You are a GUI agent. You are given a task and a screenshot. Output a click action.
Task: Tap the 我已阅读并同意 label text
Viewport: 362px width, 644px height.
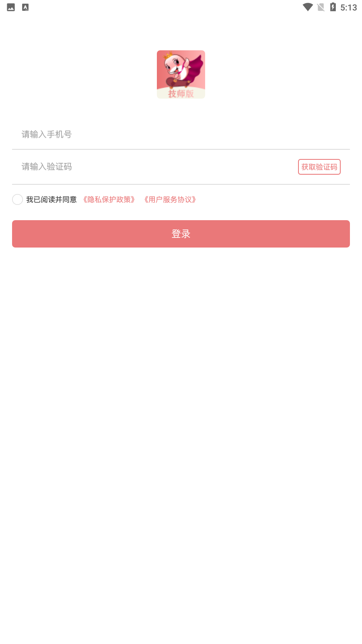[51, 200]
